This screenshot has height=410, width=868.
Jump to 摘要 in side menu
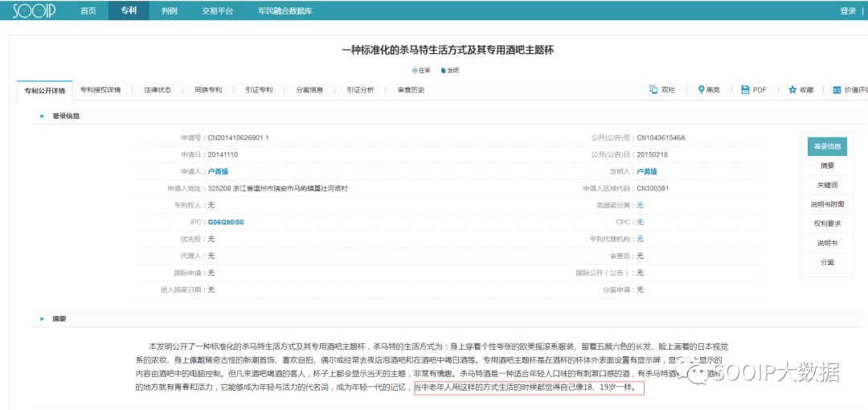point(827,166)
